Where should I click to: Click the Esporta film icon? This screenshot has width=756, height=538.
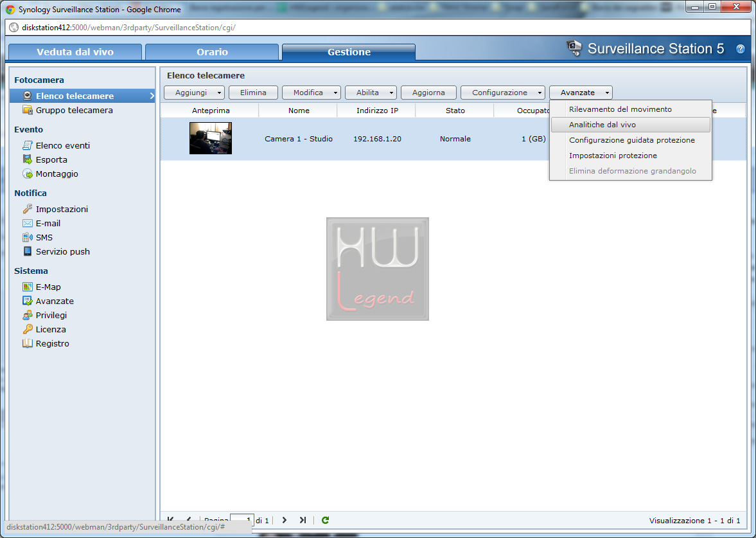[28, 159]
